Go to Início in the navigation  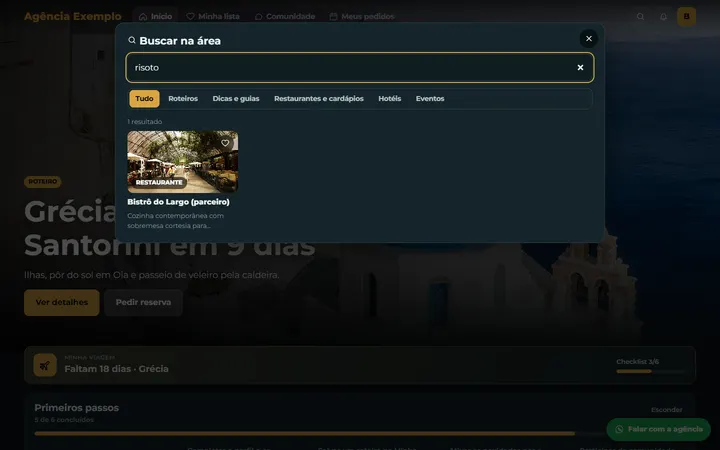tap(155, 17)
